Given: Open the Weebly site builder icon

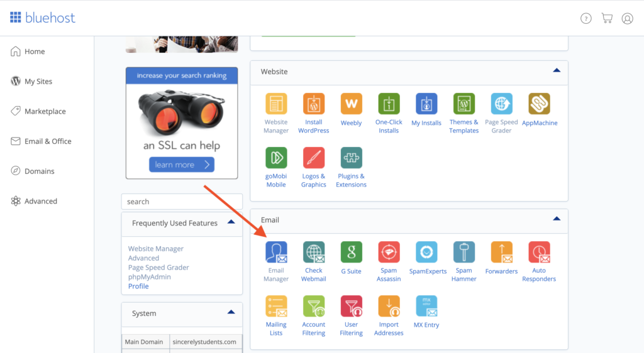Looking at the screenshot, I should [x=351, y=104].
